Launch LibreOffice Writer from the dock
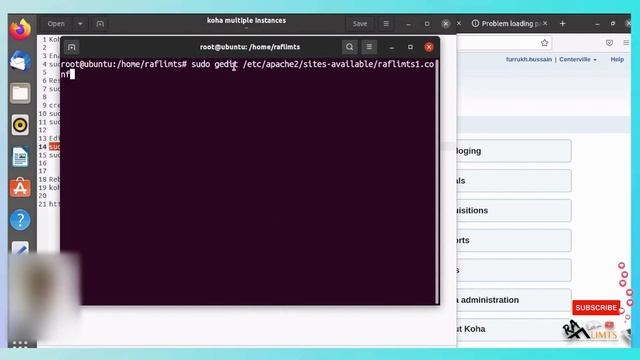The image size is (640, 360). coord(20,156)
